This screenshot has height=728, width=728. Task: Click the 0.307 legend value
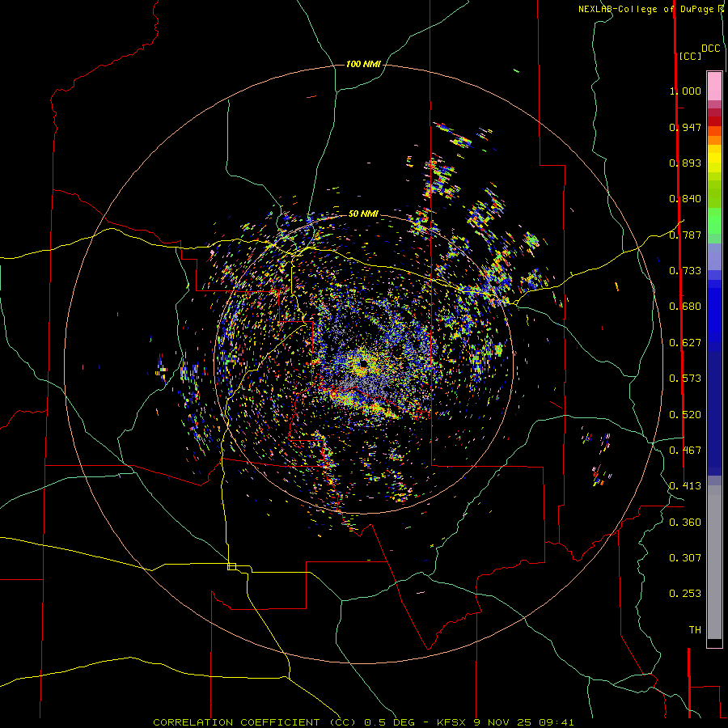tap(685, 558)
